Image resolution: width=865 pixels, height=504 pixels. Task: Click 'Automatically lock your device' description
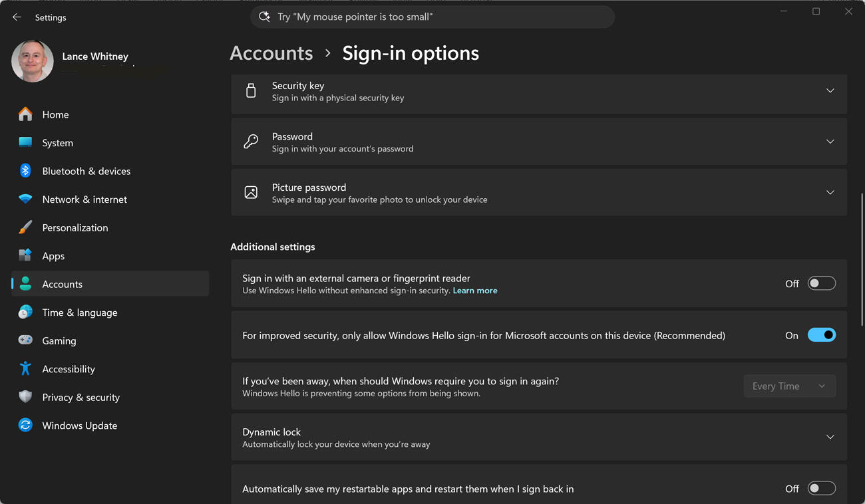click(336, 444)
